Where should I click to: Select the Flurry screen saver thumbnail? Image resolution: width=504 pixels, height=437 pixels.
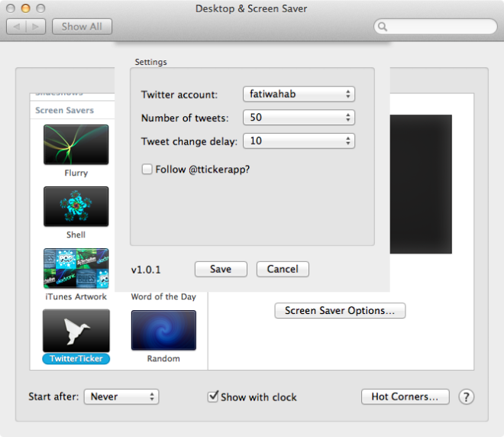point(76,145)
